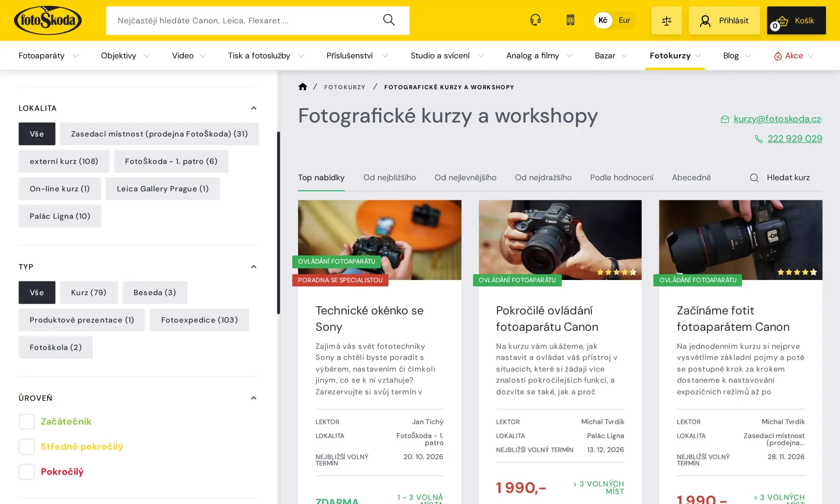
Task: Open product comparison scales icon
Action: coord(666,21)
